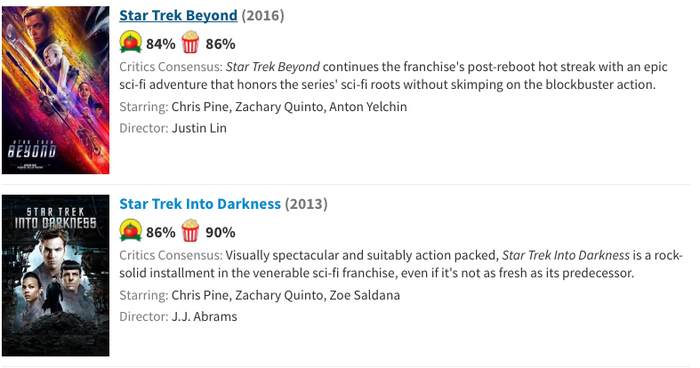
Task: Click the Star Trek Into Darkness poster
Action: pos(55,276)
